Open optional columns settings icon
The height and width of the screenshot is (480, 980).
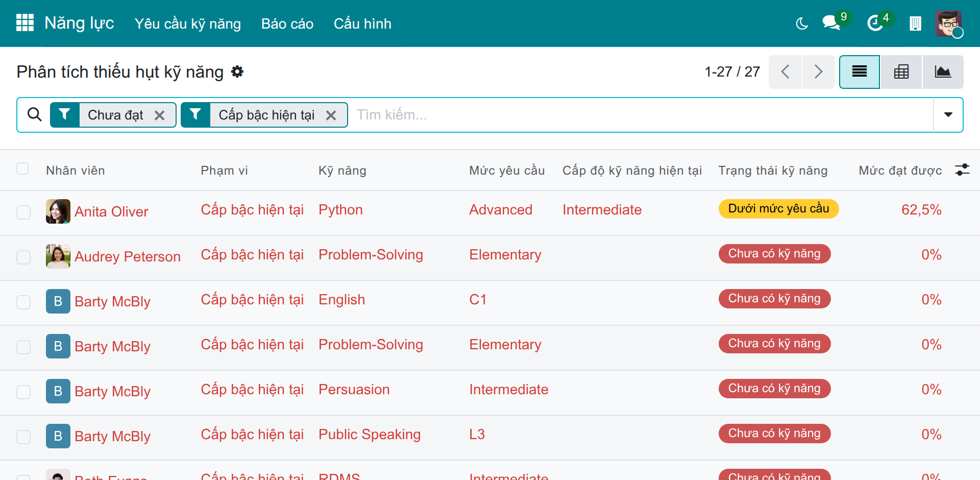[962, 170]
